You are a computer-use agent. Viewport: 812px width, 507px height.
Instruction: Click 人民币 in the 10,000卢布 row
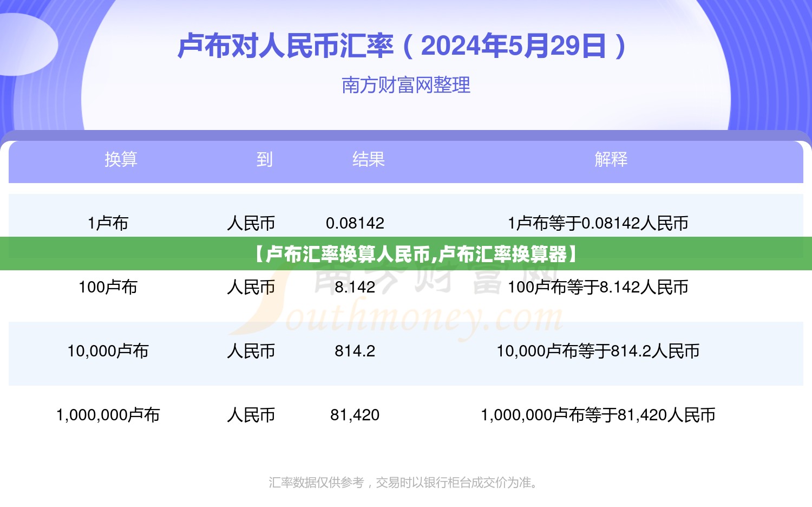click(251, 351)
